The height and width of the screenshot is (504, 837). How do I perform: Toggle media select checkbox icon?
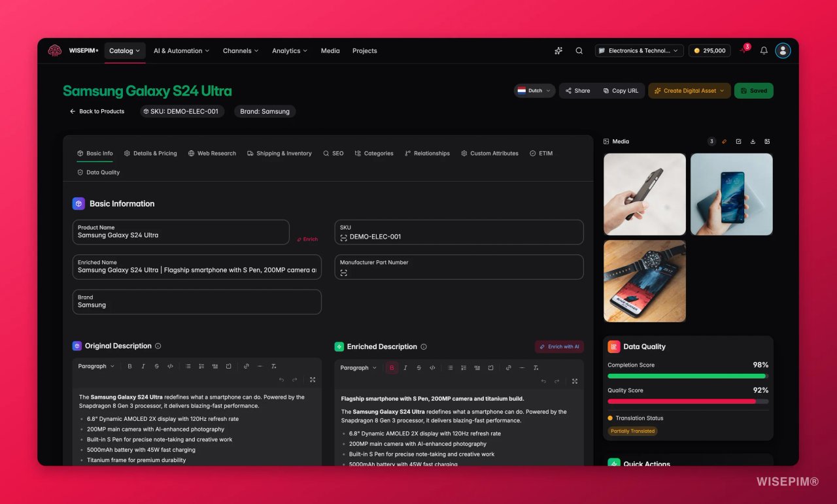tap(738, 141)
